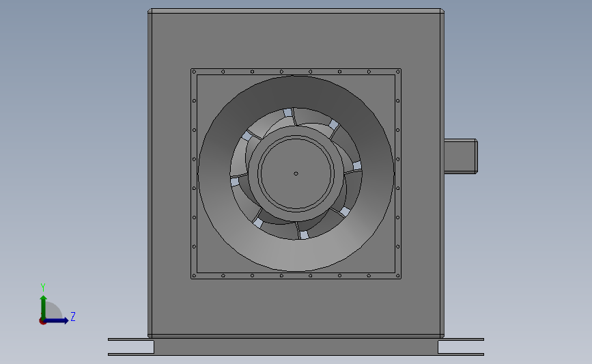Click the green Y axis of the triad
Viewport: 592px width, 364px height.
click(x=44, y=307)
